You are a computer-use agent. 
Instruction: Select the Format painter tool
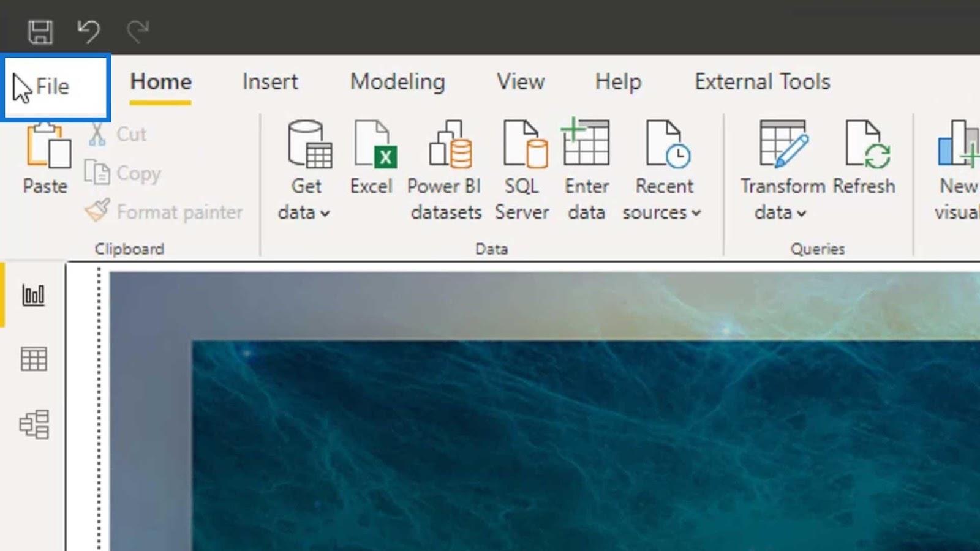(164, 212)
